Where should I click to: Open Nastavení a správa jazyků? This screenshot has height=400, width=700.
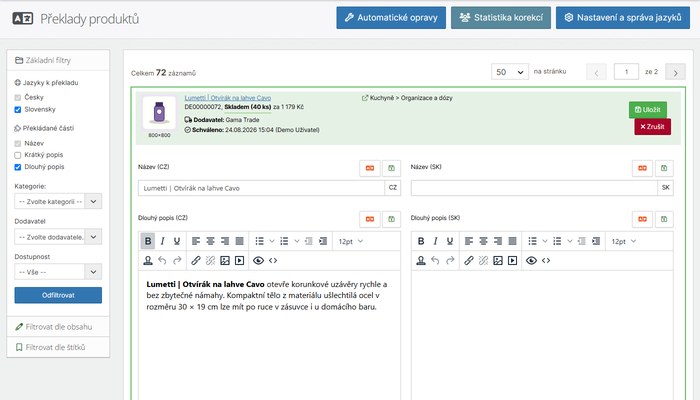click(623, 18)
